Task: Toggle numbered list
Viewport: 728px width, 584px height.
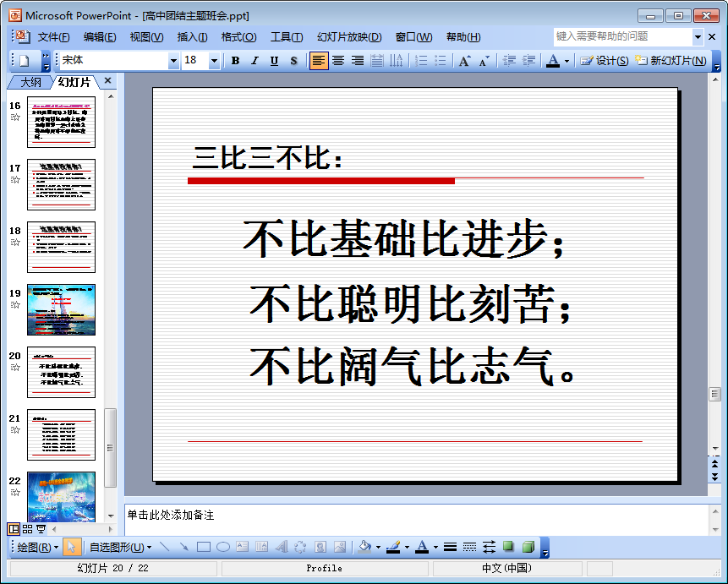Action: point(420,61)
